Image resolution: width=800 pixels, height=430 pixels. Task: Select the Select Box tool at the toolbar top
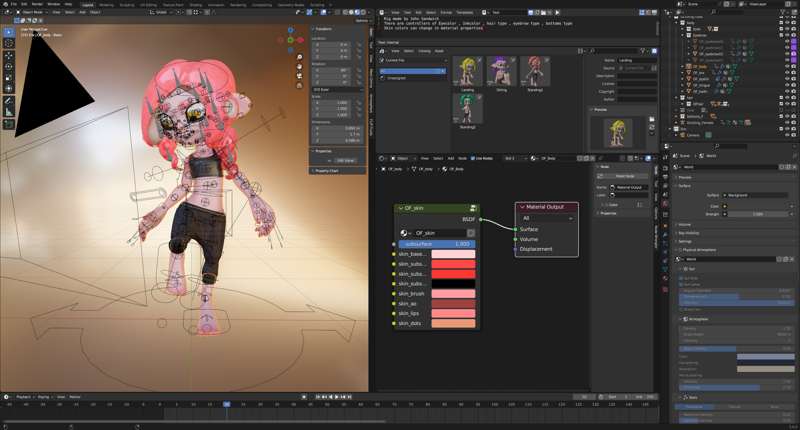(9, 32)
